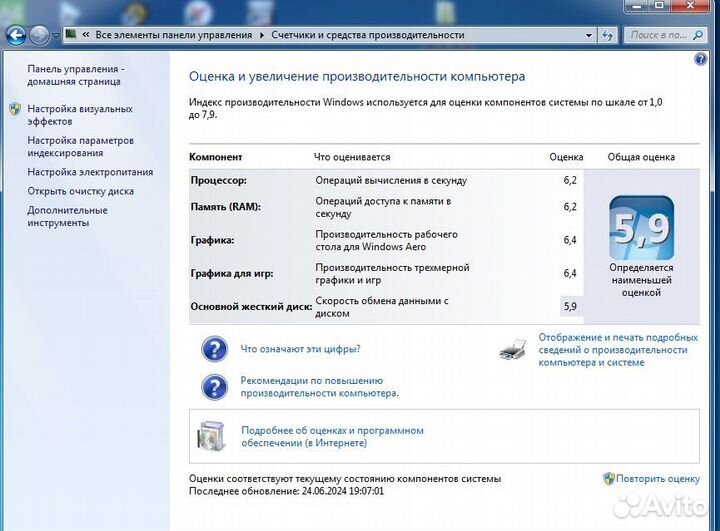The height and width of the screenshot is (531, 720).
Task: Click the magnifier search icon
Action: (x=698, y=35)
